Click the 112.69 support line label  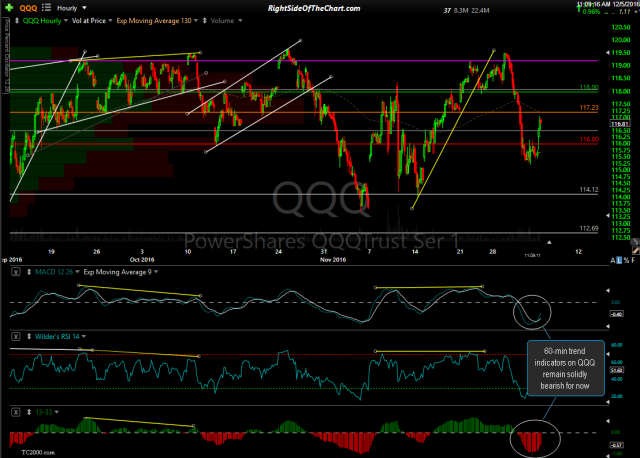pyautogui.click(x=589, y=228)
